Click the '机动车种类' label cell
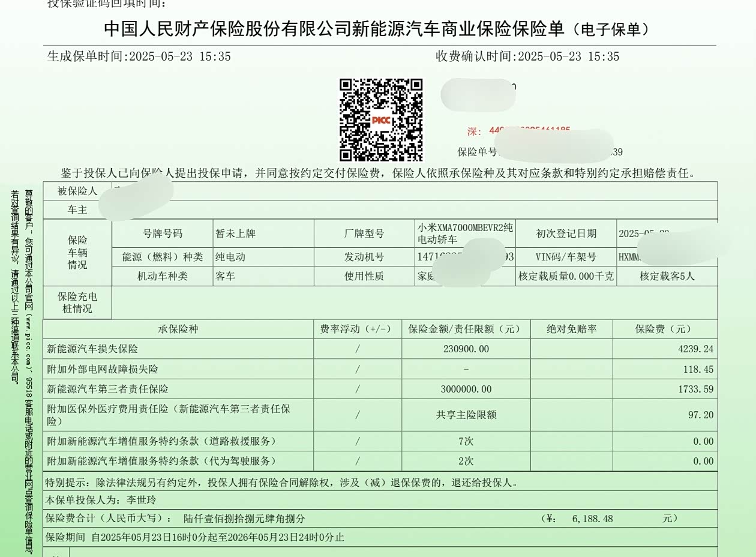Image resolution: width=756 pixels, height=557 pixels. (163, 276)
